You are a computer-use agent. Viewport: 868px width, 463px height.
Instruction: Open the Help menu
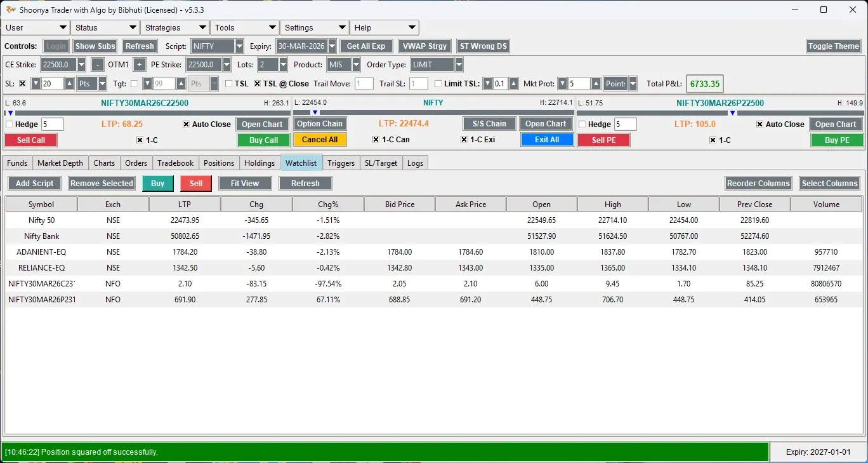coord(385,28)
